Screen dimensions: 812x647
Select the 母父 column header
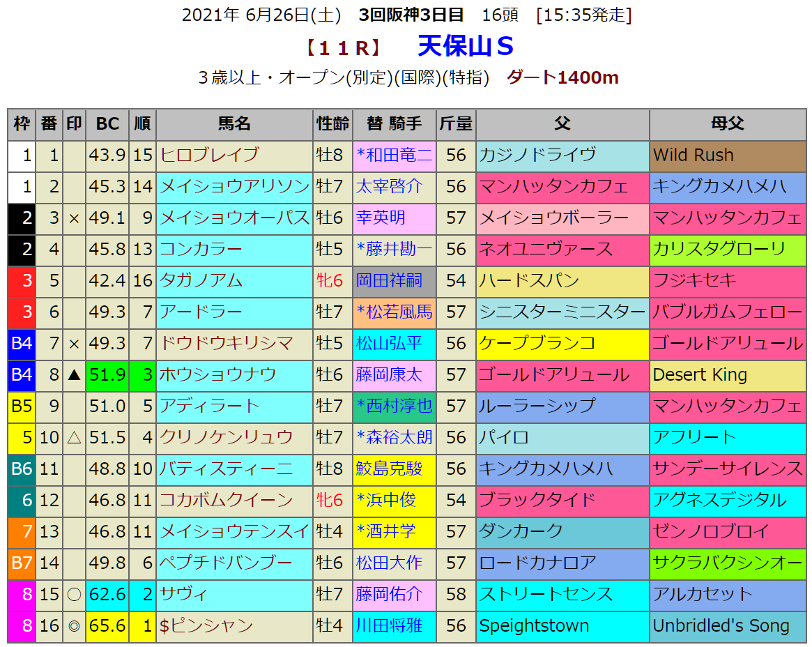tap(728, 124)
